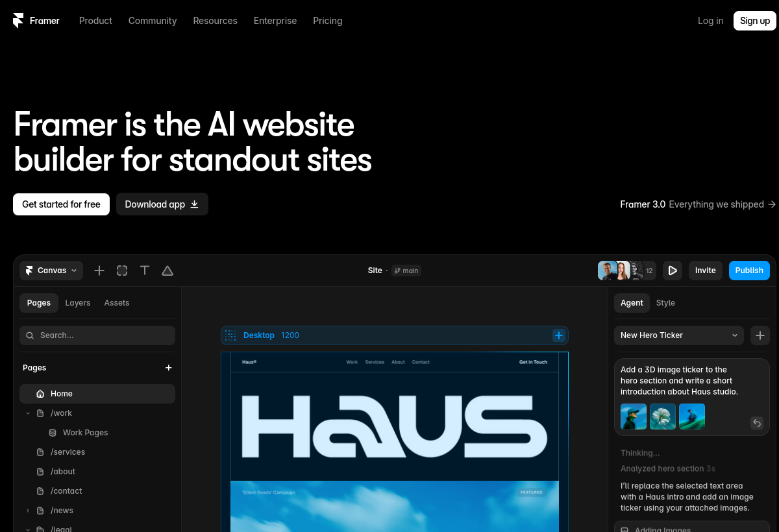Select the Text tool icon
The width and height of the screenshot is (779, 532).
point(145,271)
